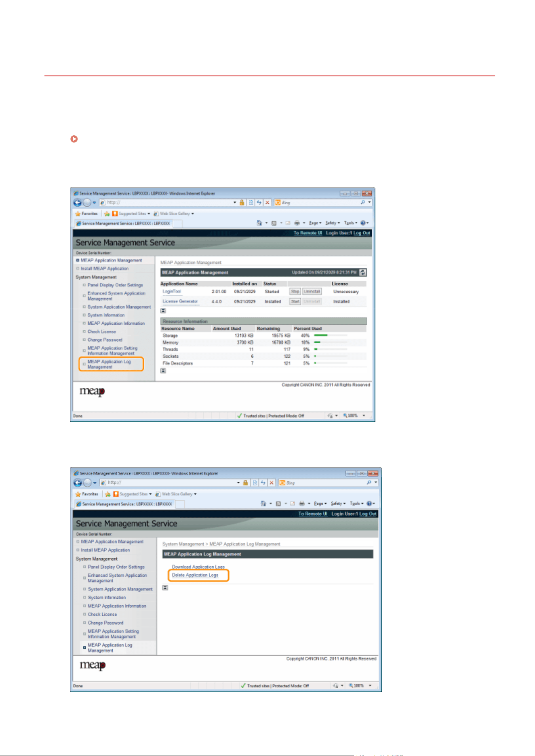Open MEAP Application Management in the upper sidebar
Image resolution: width=535 pixels, height=756 pixels.
[111, 260]
